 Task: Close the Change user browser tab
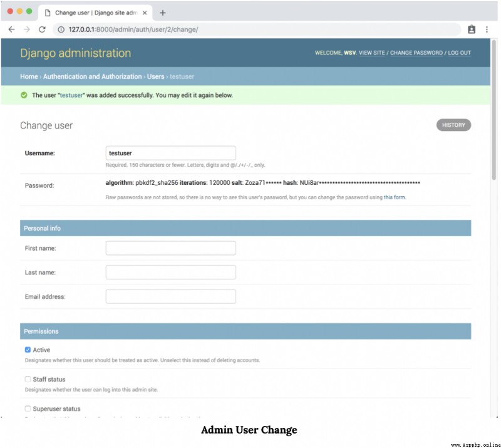click(x=145, y=13)
